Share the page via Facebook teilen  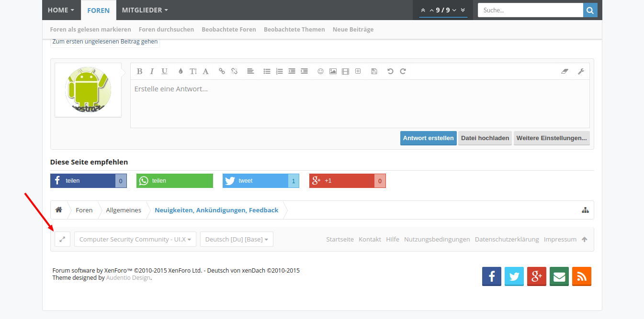[x=83, y=181]
